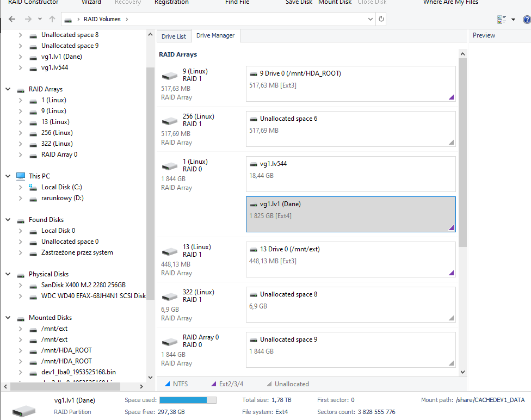Select dev1_lba0_1953525168.bin in the tree

tap(78, 372)
